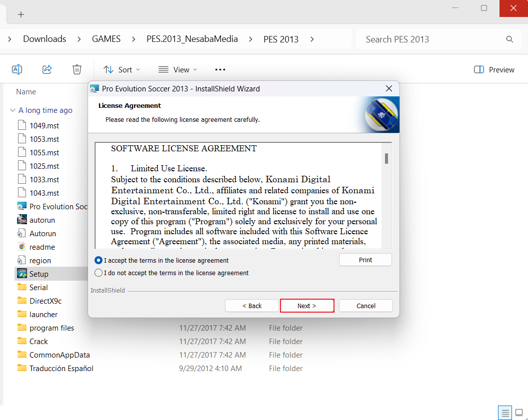
Task: Select the launcher folder icon
Action: [x=22, y=314]
